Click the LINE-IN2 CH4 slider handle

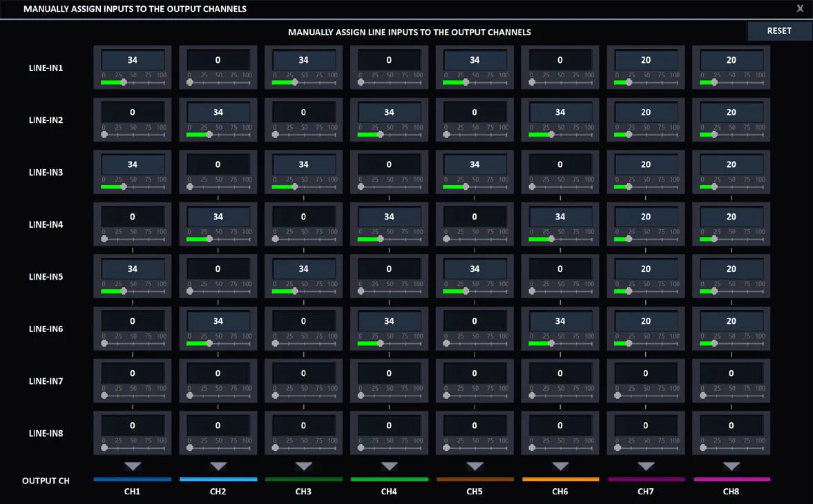pyautogui.click(x=380, y=135)
